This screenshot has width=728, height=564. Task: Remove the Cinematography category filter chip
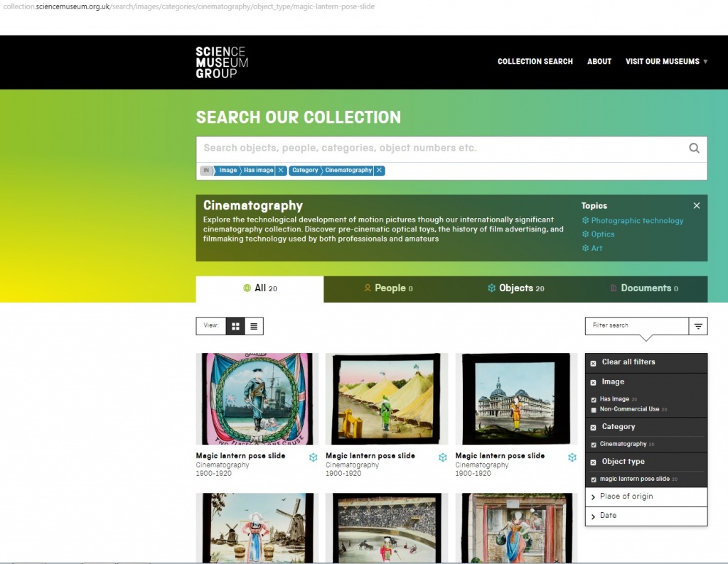pyautogui.click(x=380, y=170)
